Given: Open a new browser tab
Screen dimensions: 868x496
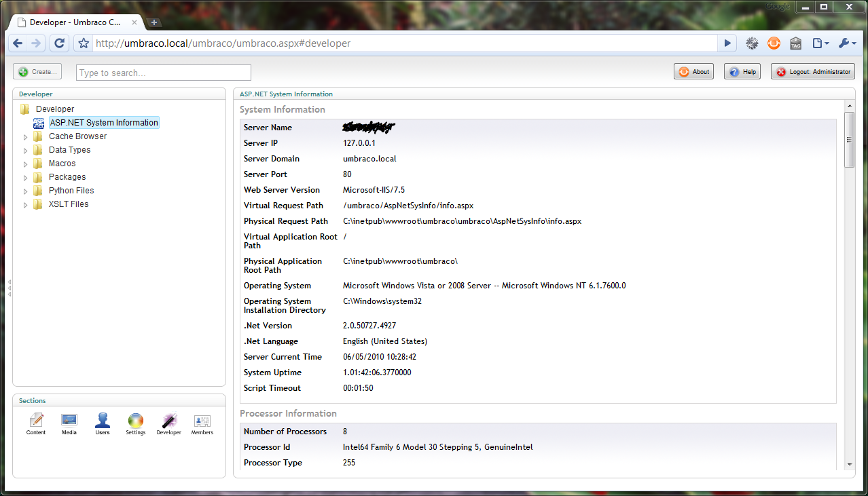Looking at the screenshot, I should (x=154, y=22).
